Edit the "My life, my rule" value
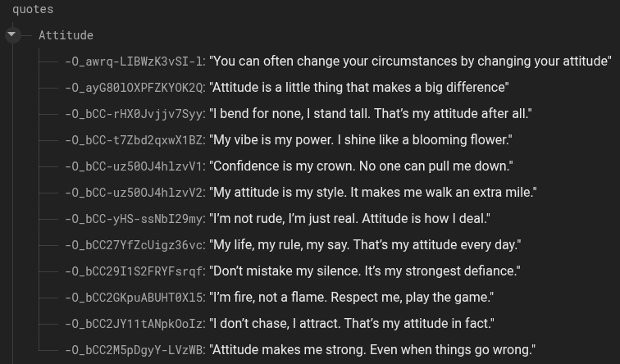 (365, 245)
